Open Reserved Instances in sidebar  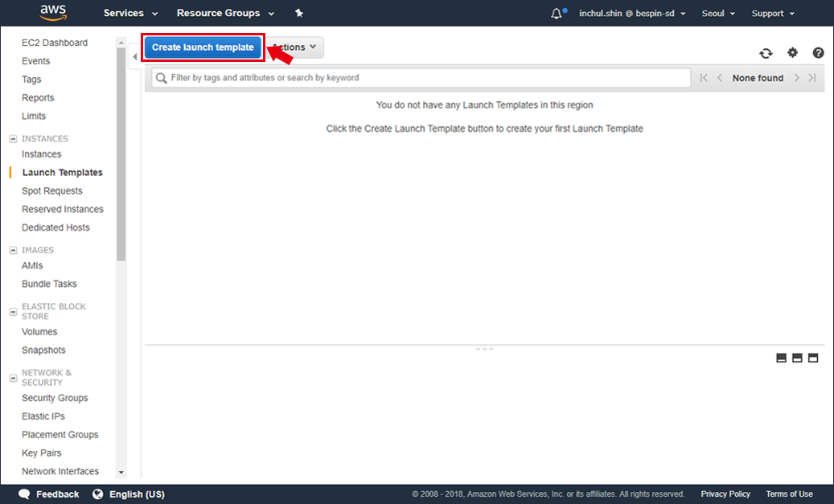coord(63,210)
